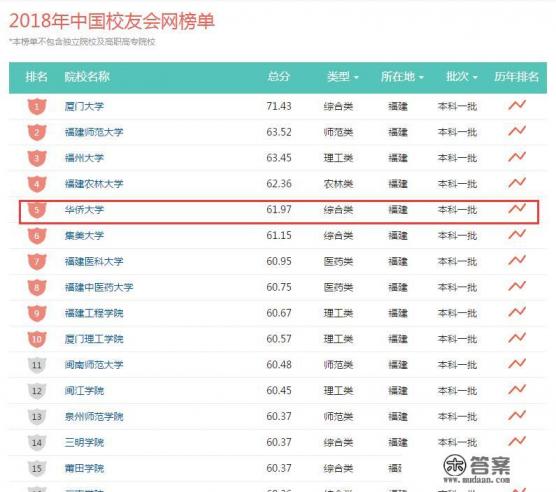Select the score 60.95 cell
Screen dimensions: 556x492
(279, 262)
